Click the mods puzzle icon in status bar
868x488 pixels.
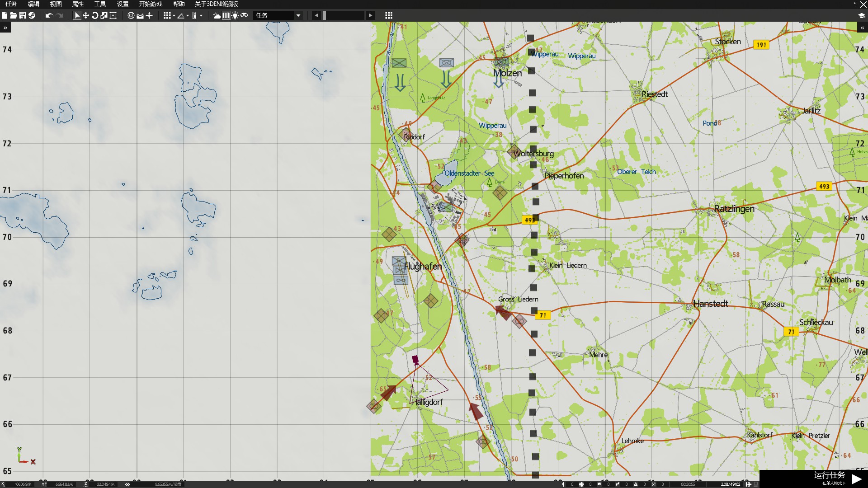(x=748, y=484)
